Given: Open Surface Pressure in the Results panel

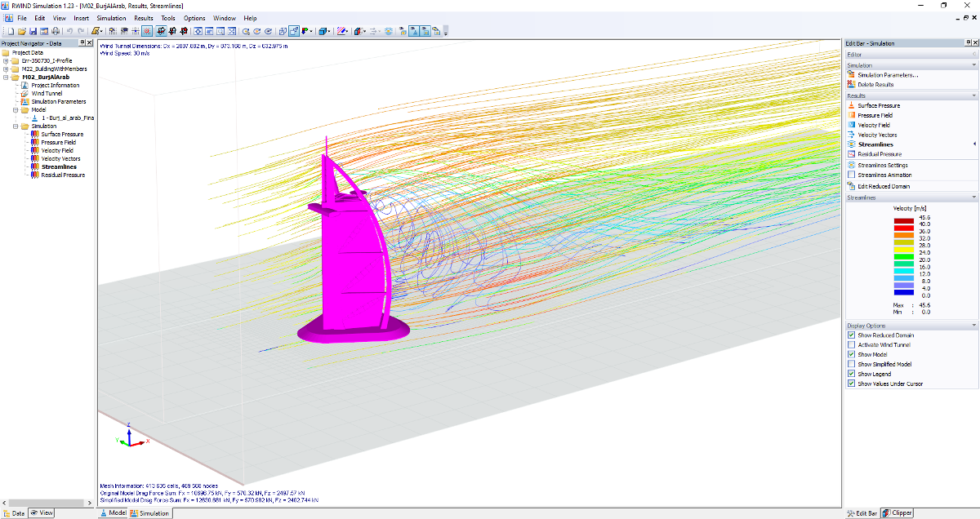Looking at the screenshot, I should [879, 105].
